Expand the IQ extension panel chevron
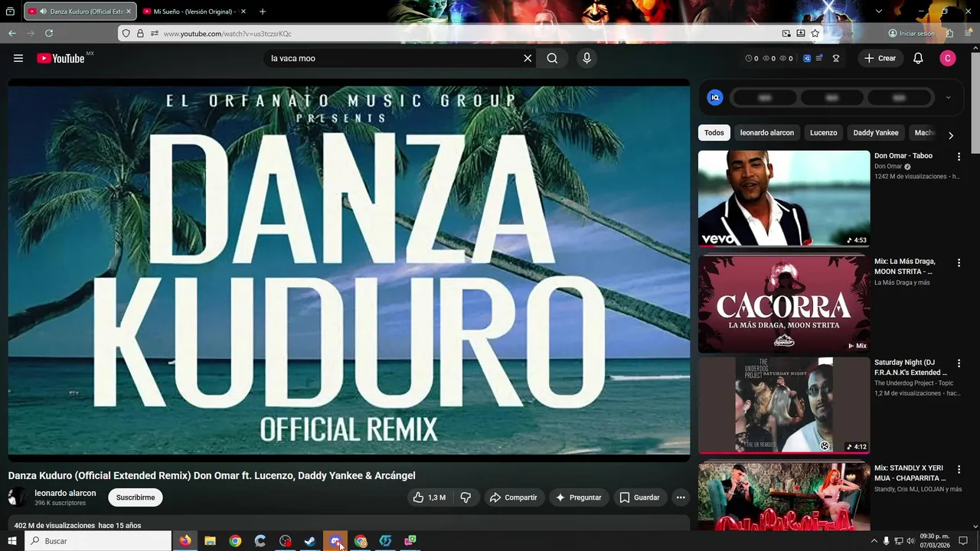This screenshot has width=980, height=551. pos(948,97)
